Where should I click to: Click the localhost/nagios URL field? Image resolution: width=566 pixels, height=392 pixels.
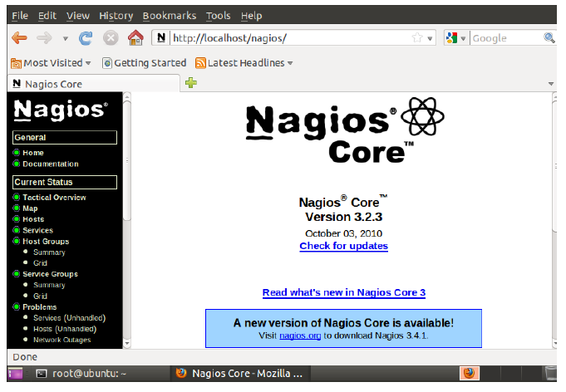pos(291,38)
